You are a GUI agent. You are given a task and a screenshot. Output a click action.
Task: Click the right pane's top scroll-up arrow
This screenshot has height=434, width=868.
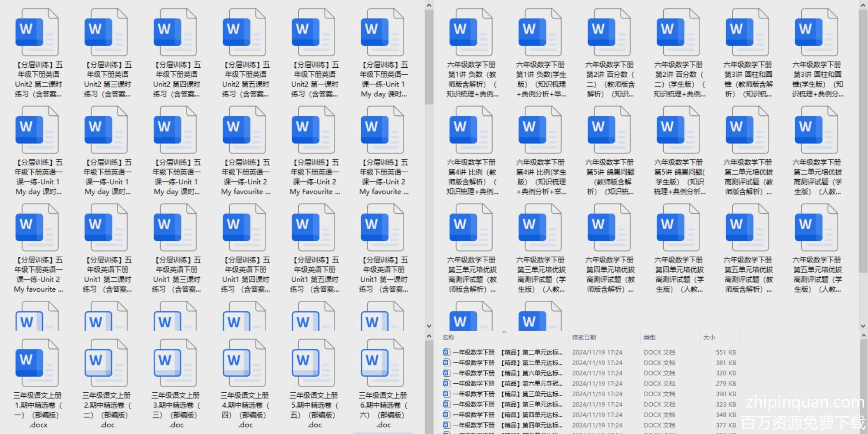pyautogui.click(x=863, y=5)
